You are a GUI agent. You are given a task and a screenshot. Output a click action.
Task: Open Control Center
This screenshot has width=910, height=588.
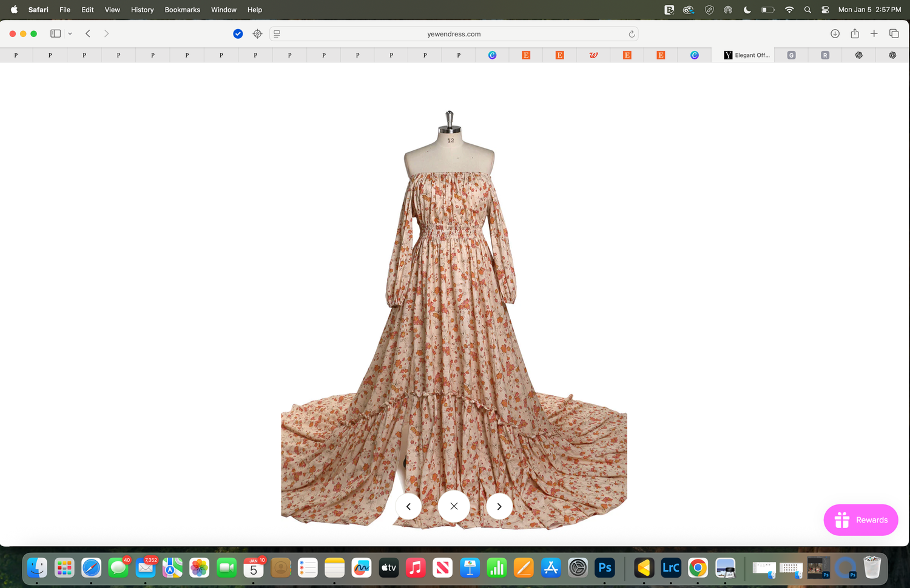pyautogui.click(x=825, y=10)
